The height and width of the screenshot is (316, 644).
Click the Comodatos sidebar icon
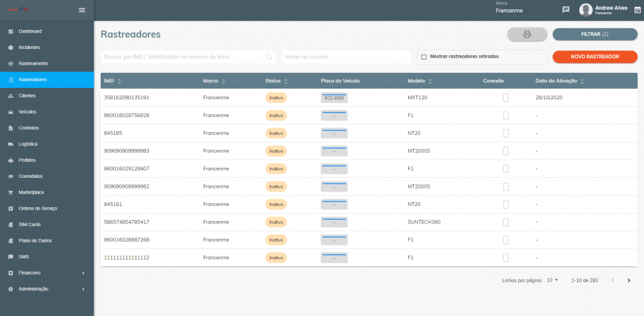[11, 177]
